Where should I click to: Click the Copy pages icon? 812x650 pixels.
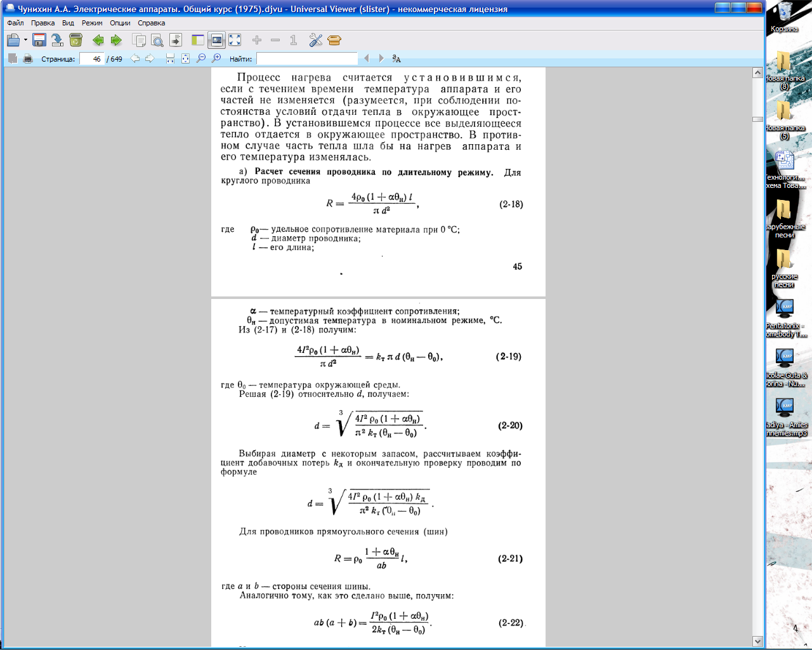click(x=139, y=40)
